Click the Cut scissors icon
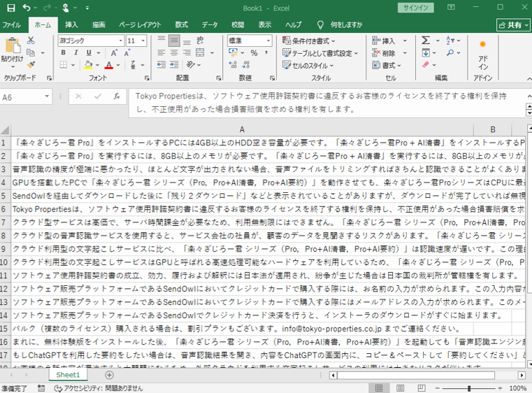Viewport: 532px width, 393px height. (x=31, y=41)
